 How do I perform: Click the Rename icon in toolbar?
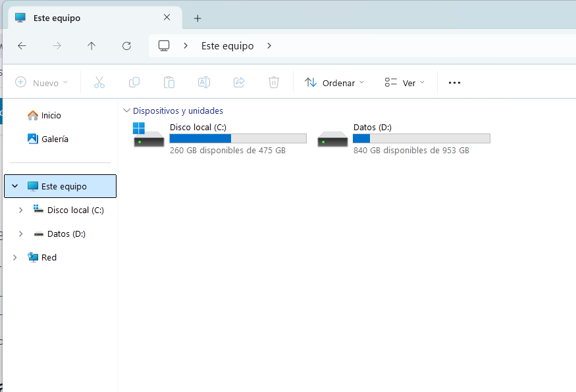point(204,82)
